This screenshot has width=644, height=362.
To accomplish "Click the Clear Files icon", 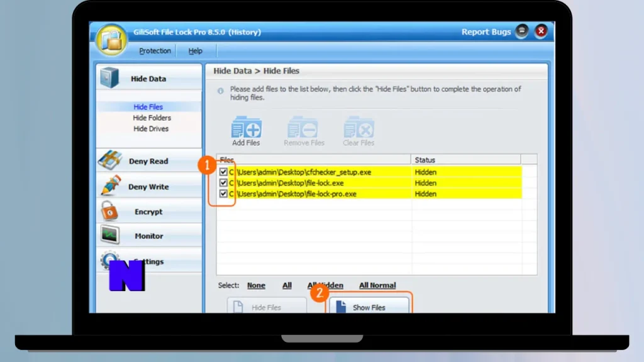I will (358, 131).
